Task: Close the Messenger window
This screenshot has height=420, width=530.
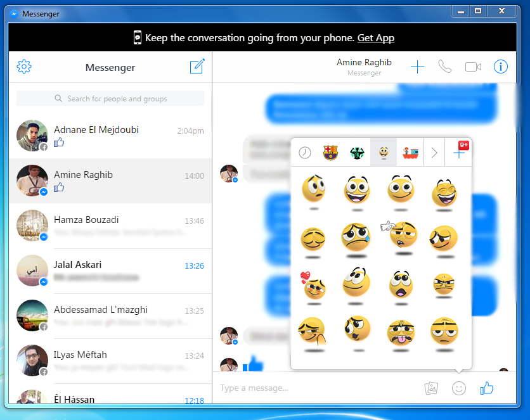Action: (x=501, y=11)
